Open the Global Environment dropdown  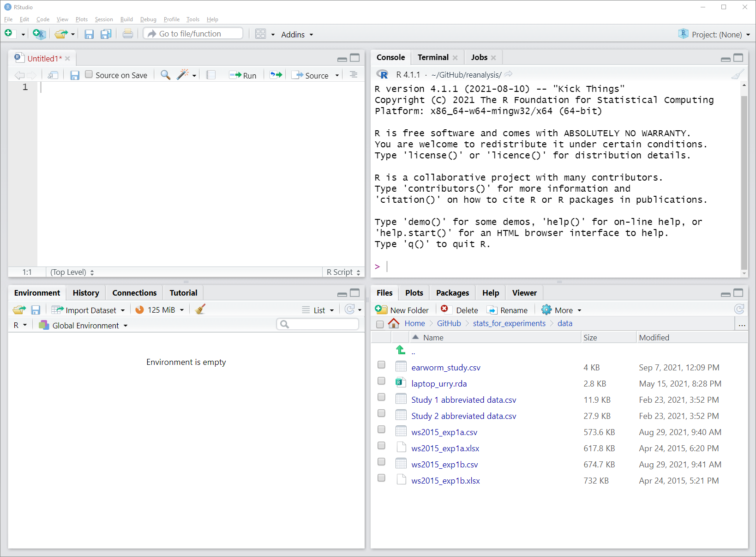(84, 326)
